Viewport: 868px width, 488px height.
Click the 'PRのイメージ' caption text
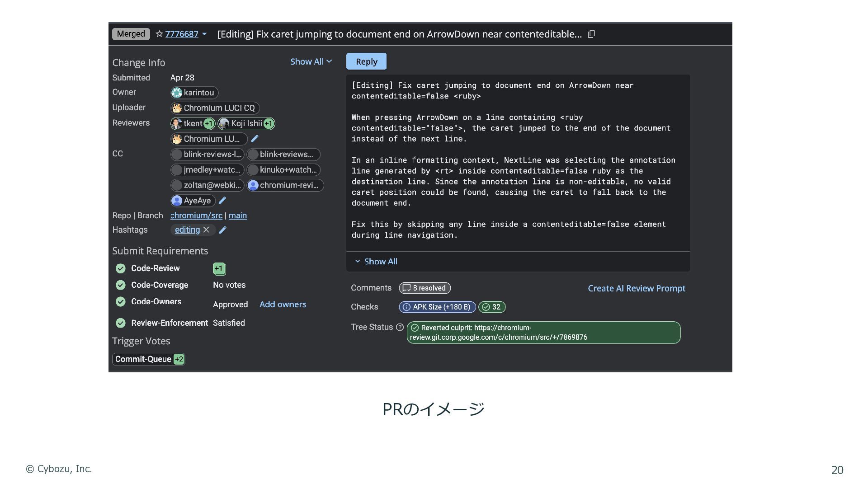click(x=434, y=409)
